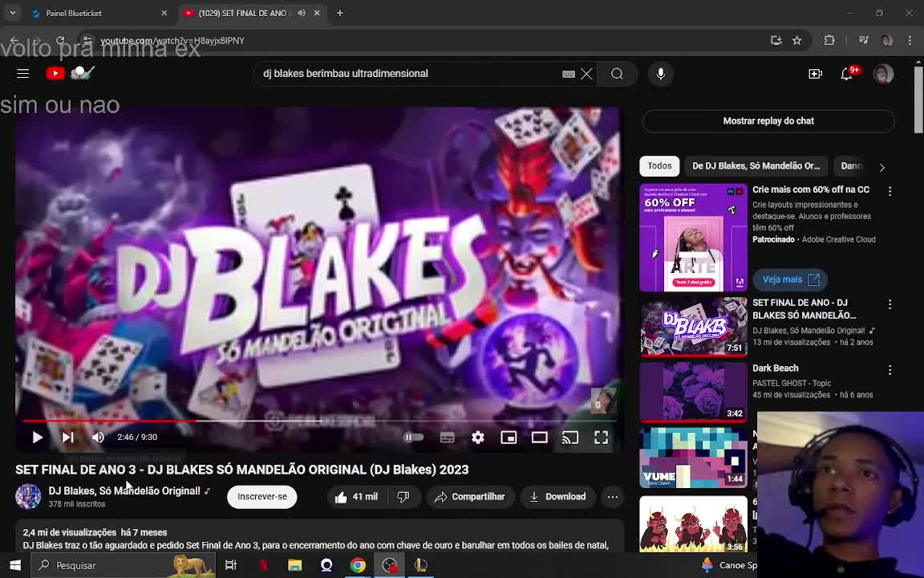Dislike this video
Viewport: 924px width, 578px height.
tap(403, 497)
